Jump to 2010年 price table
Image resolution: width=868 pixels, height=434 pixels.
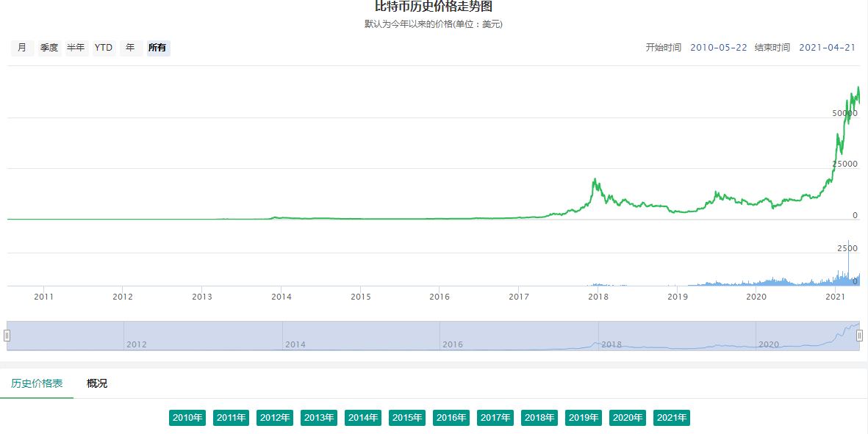pos(187,418)
